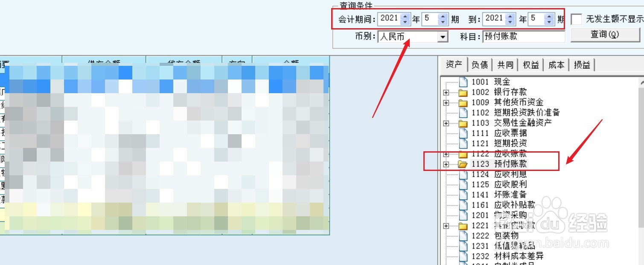644x265 pixels.
Task: Click the document icon of 1102 短期投资跌价准备
Action: click(x=463, y=112)
